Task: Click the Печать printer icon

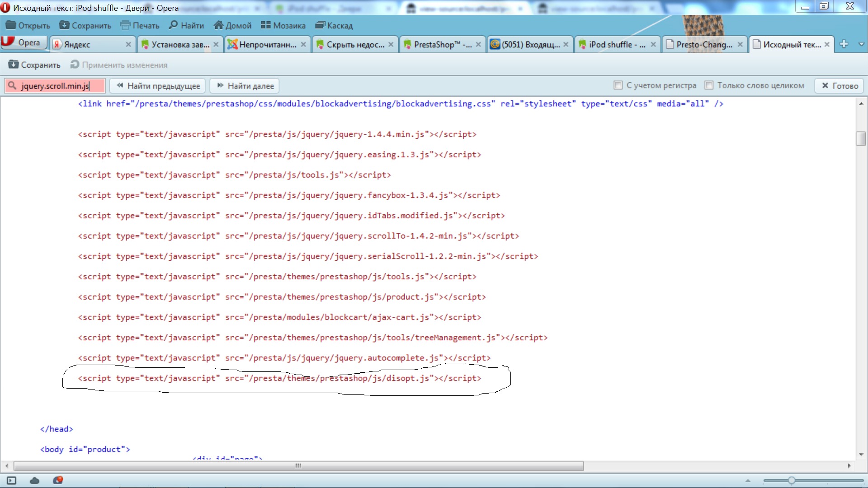Action: (x=125, y=25)
